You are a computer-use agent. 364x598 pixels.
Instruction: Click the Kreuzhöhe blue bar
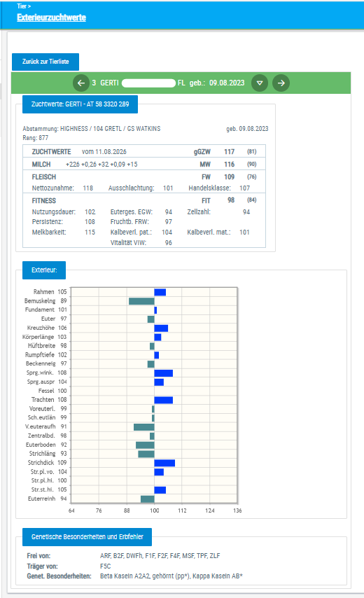point(161,328)
